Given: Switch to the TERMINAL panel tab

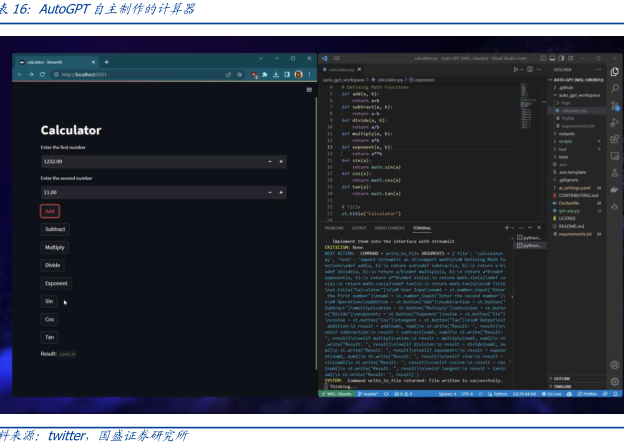Looking at the screenshot, I should pos(422,228).
